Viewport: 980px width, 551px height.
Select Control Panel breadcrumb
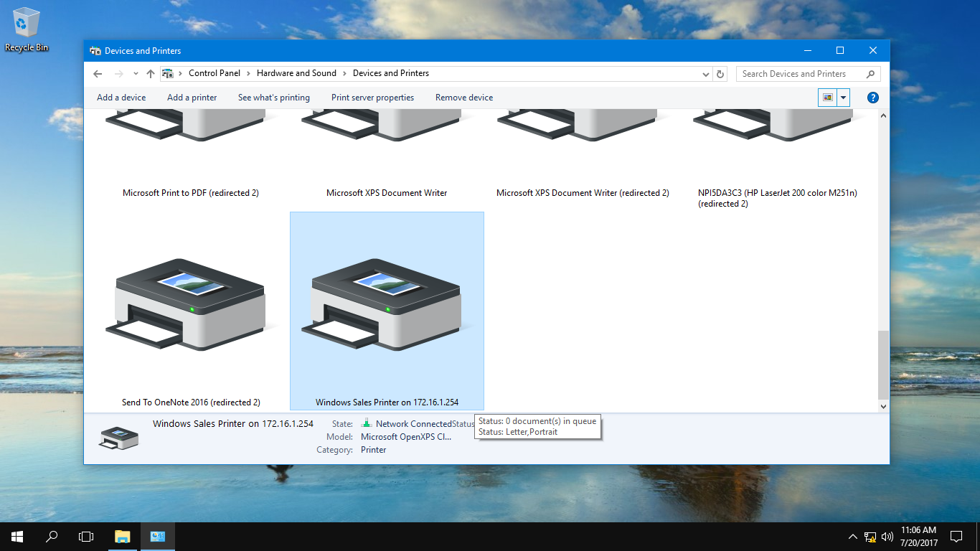tap(215, 73)
